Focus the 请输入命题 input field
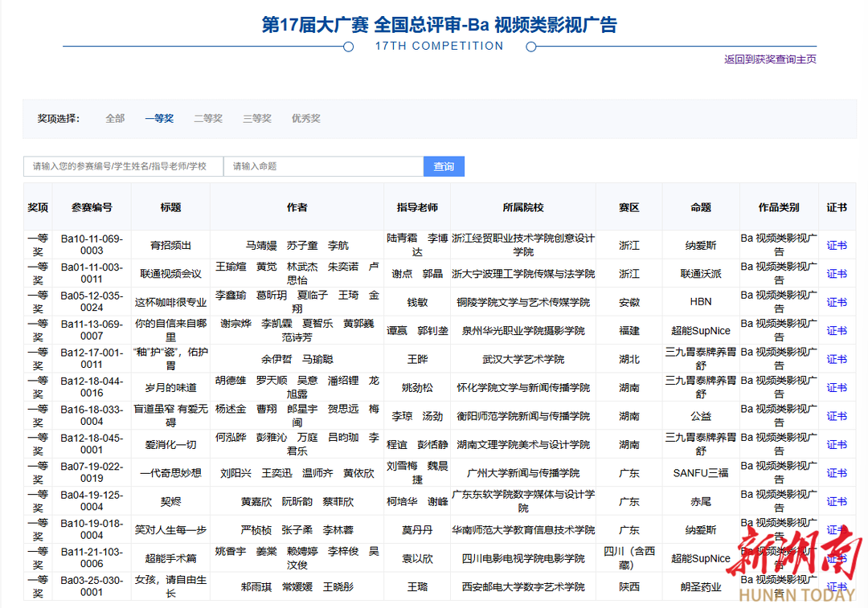Screen dimensions: 868x608 tap(323, 166)
